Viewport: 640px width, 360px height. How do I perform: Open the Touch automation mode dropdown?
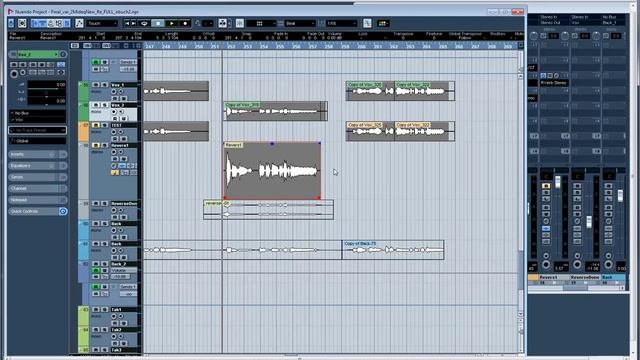tap(102, 24)
